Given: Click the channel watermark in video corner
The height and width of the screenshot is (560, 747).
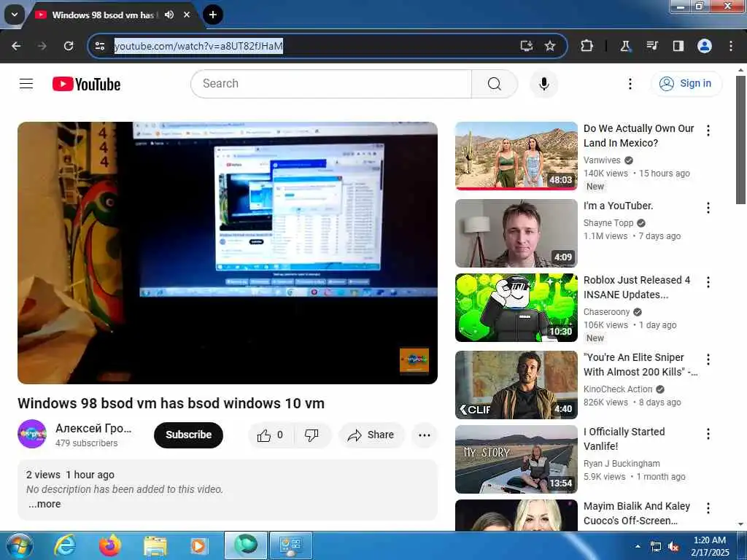Looking at the screenshot, I should pos(414,360).
